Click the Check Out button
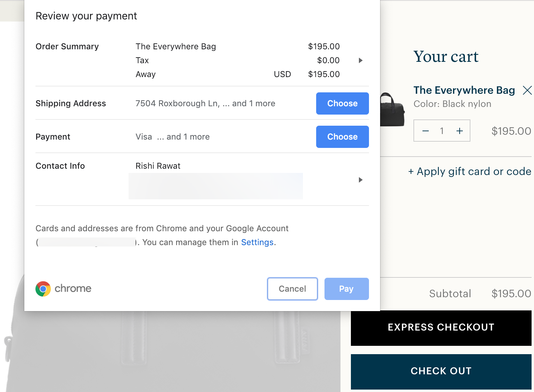 pos(441,372)
